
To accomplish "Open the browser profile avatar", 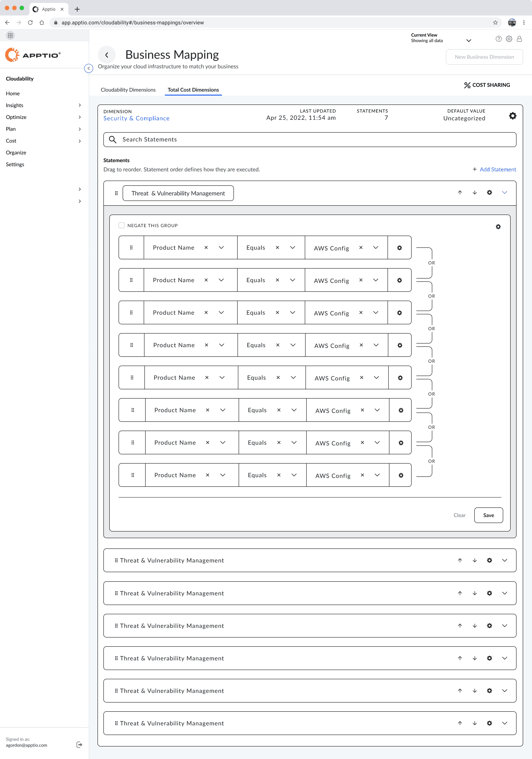I will 512,23.
